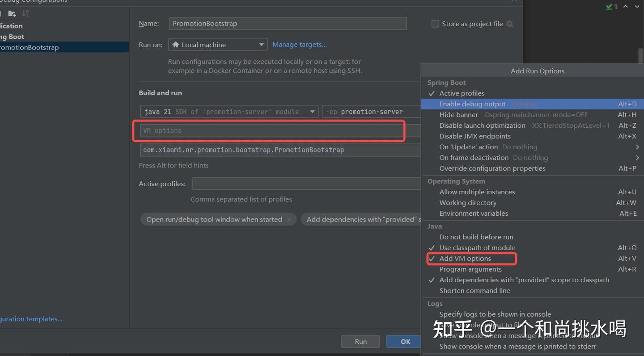Open the 'Manage targets...' link

pos(299,44)
